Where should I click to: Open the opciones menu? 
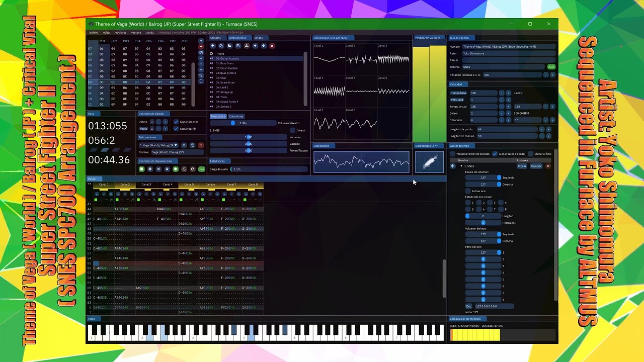(121, 32)
